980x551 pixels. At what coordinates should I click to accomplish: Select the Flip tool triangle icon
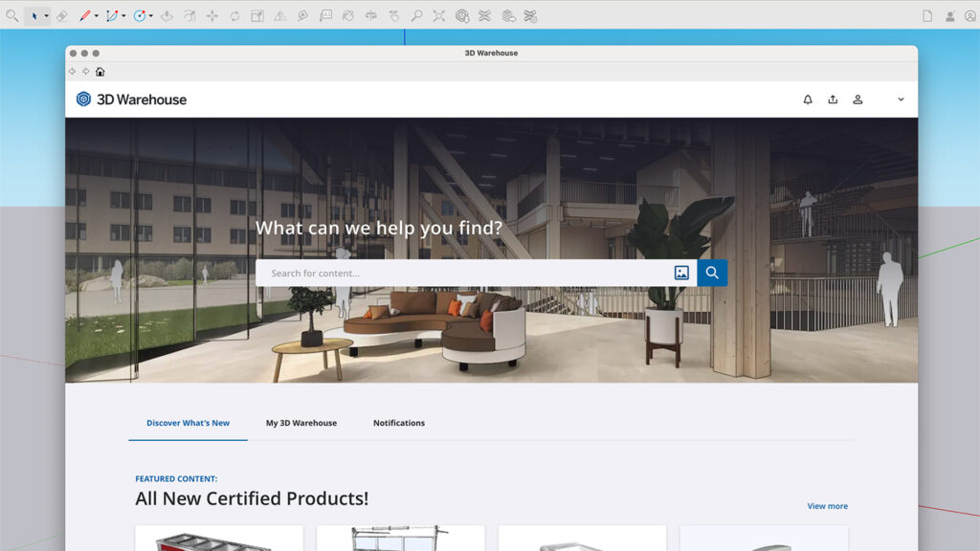(280, 15)
